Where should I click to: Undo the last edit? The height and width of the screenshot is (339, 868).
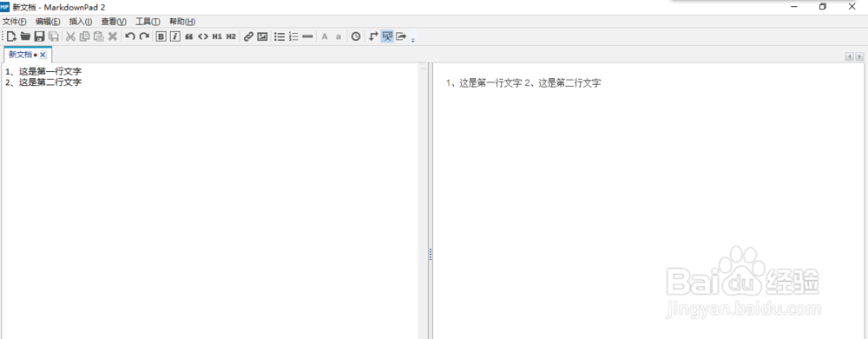[x=130, y=36]
